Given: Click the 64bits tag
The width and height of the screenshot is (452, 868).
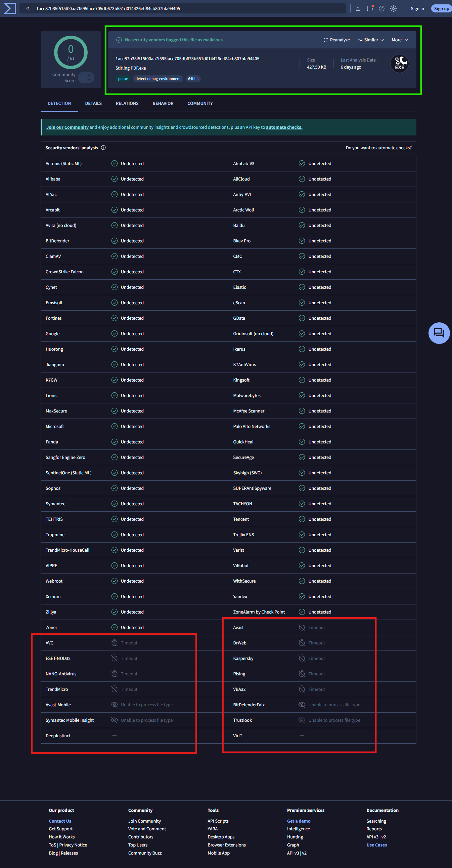Looking at the screenshot, I should (x=193, y=79).
